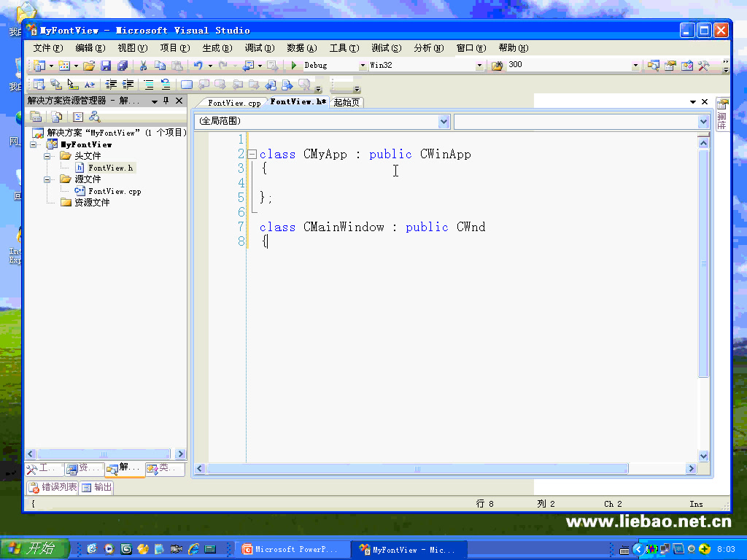747x560 pixels.
Task: Collapse the CMyApp class outline box
Action: coord(252,154)
